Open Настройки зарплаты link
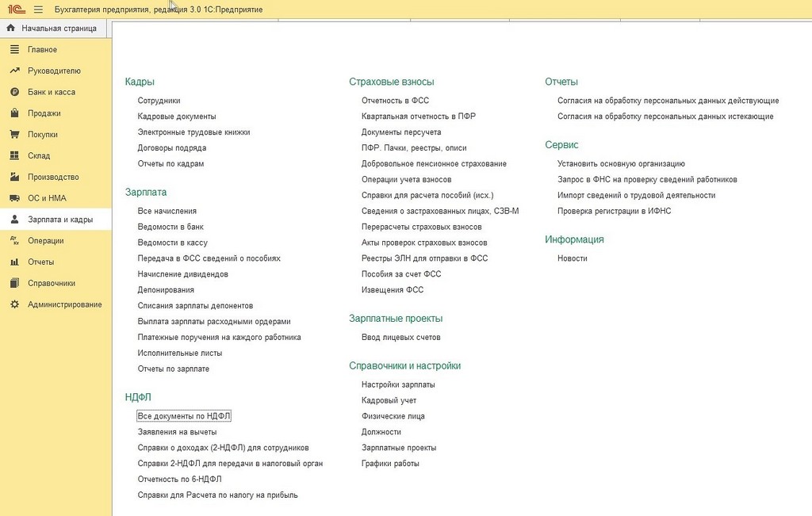 (398, 384)
